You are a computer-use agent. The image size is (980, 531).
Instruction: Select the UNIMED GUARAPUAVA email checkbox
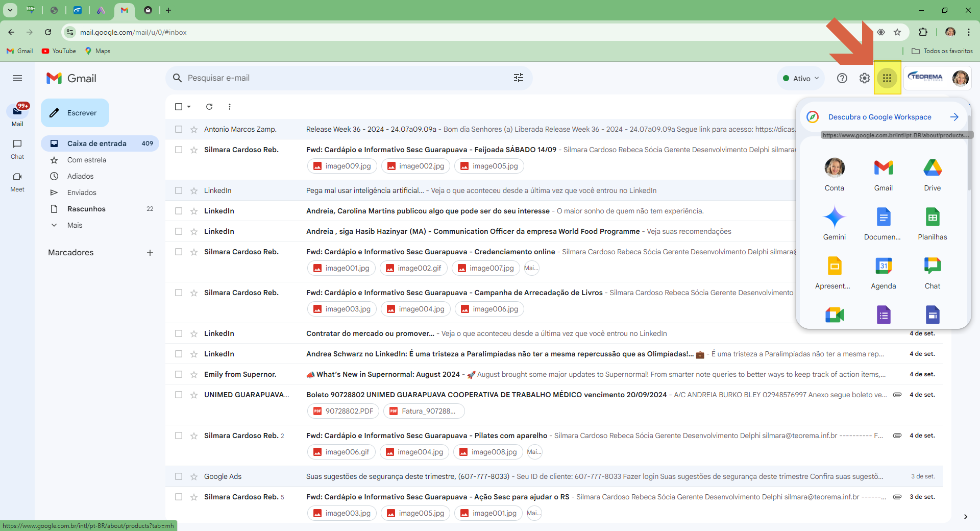point(179,395)
